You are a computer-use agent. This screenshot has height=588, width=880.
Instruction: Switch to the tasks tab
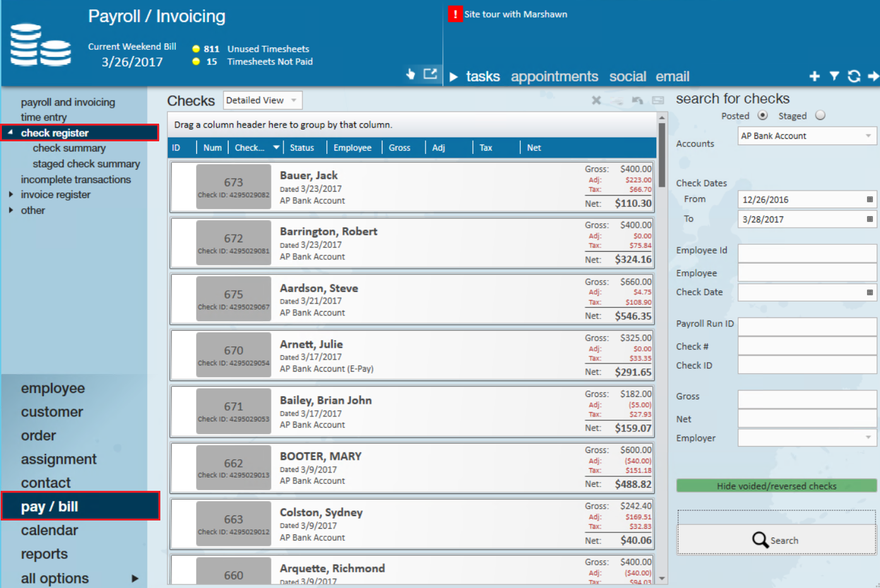pos(483,77)
